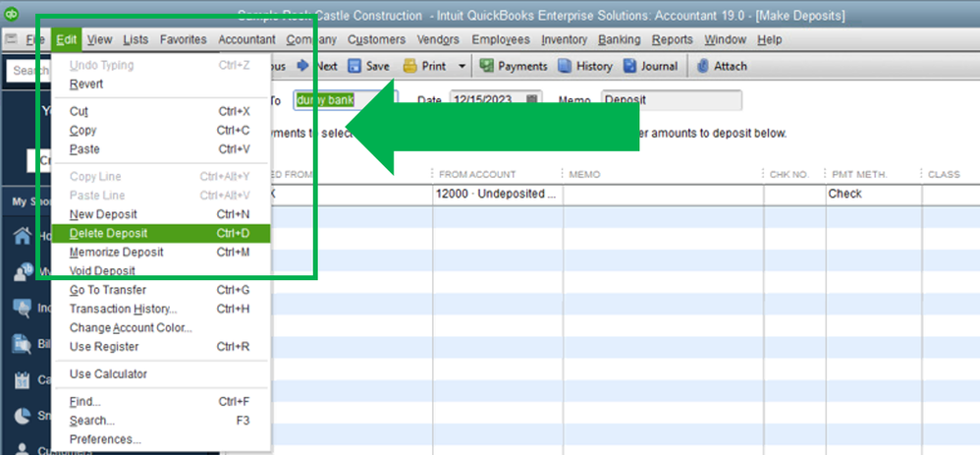Select Copy in the Edit menu
The image size is (980, 455).
click(161, 130)
